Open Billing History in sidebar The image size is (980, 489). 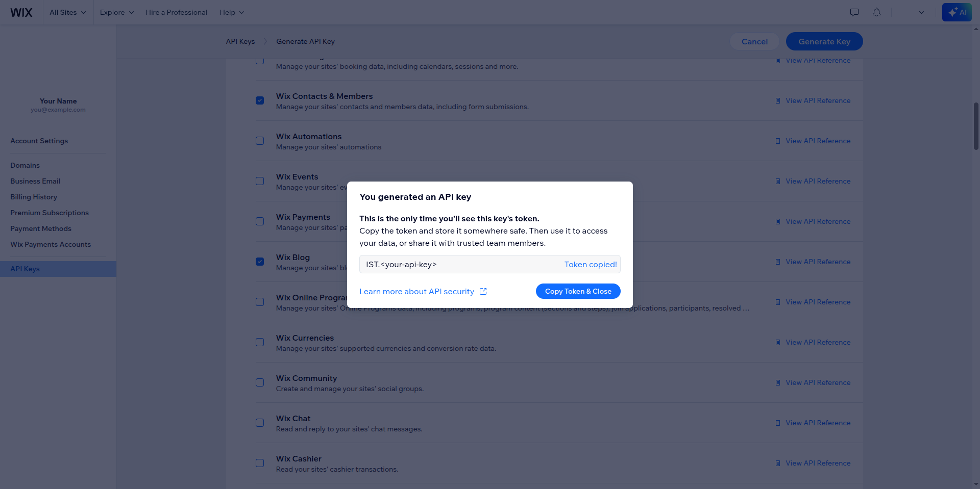pos(34,197)
